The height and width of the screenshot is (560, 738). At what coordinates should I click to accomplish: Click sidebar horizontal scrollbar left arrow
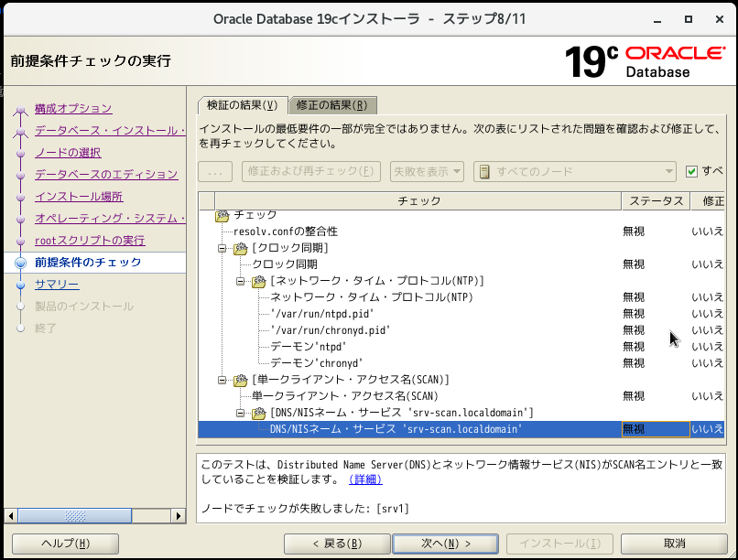pyautogui.click(x=11, y=516)
